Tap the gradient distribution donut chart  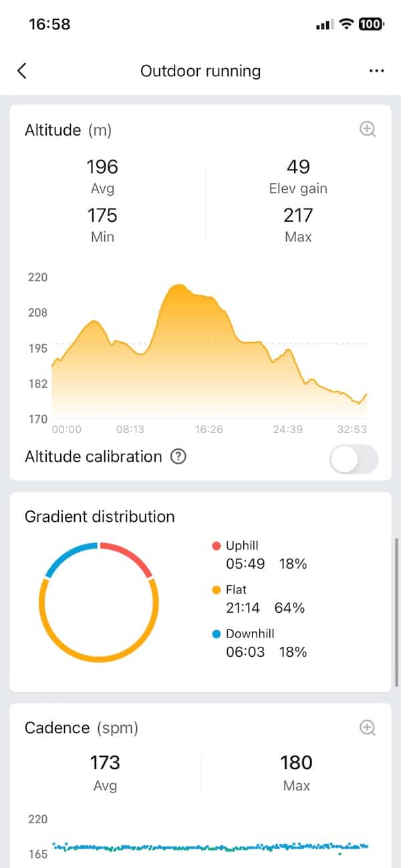(99, 601)
